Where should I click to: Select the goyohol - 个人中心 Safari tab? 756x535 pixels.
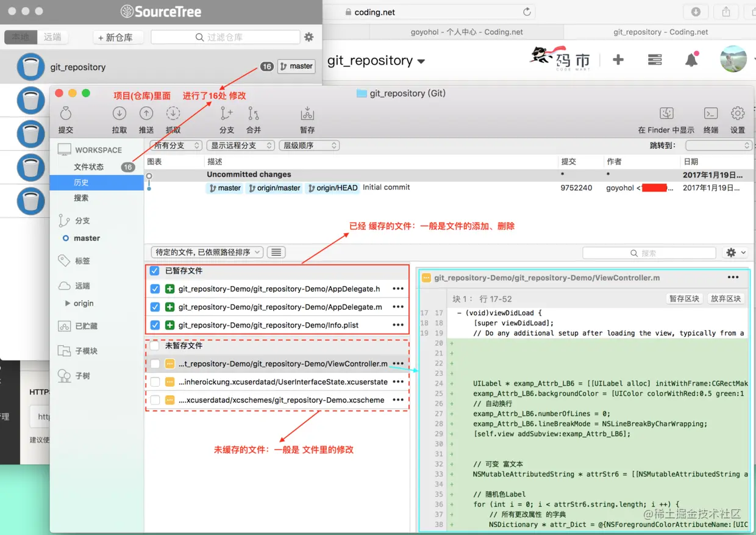468,32
